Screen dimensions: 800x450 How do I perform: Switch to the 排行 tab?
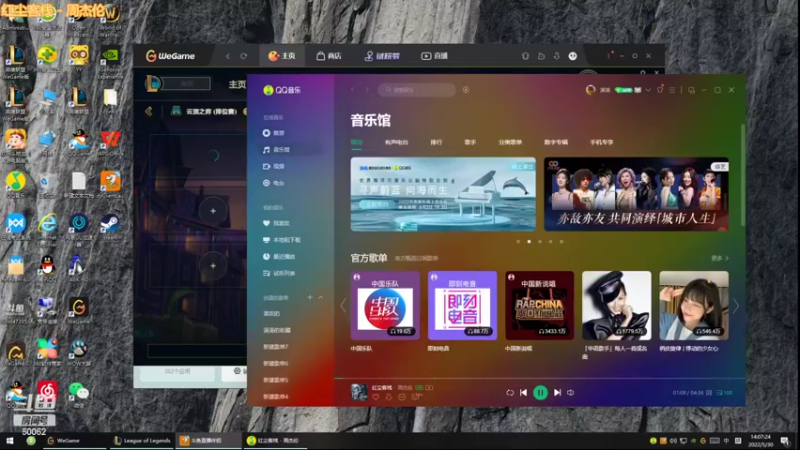(x=436, y=142)
